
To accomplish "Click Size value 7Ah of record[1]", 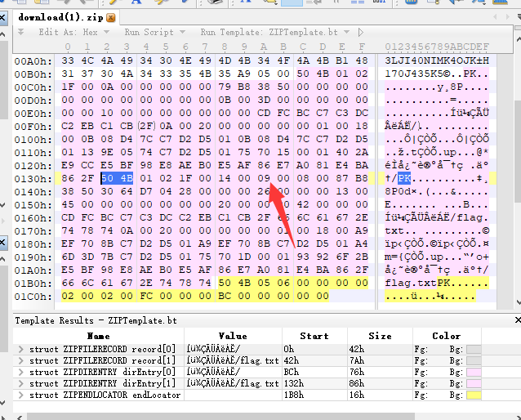I will pos(357,360).
